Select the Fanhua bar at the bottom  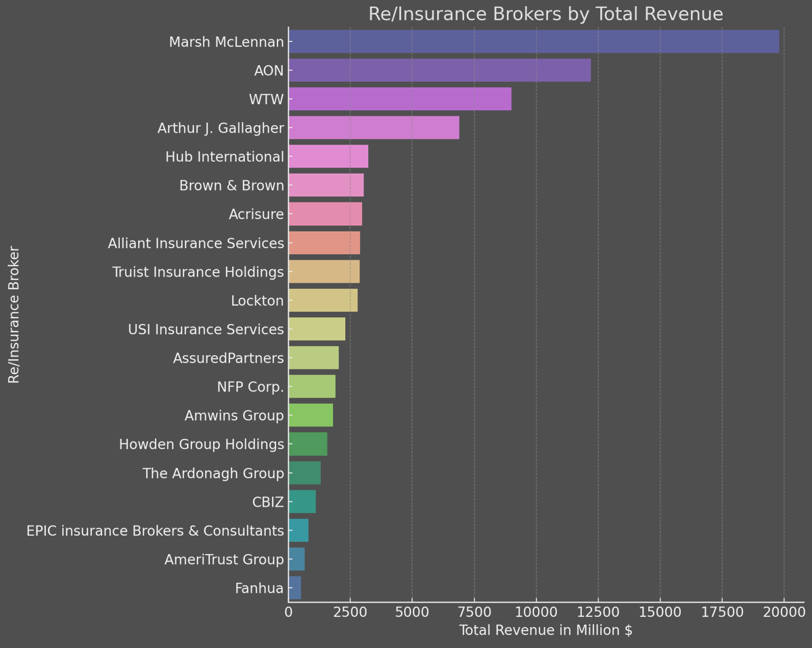(295, 588)
